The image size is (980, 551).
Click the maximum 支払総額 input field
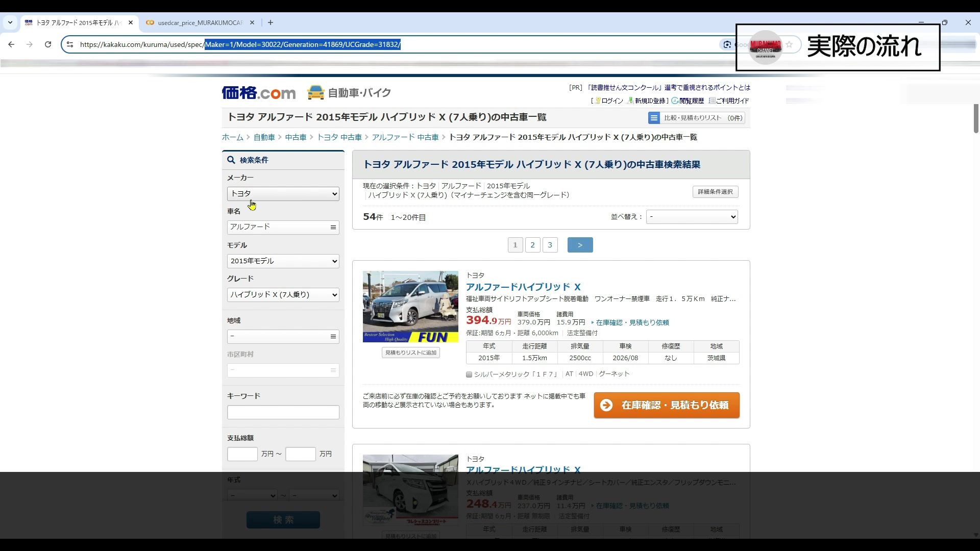pyautogui.click(x=301, y=454)
